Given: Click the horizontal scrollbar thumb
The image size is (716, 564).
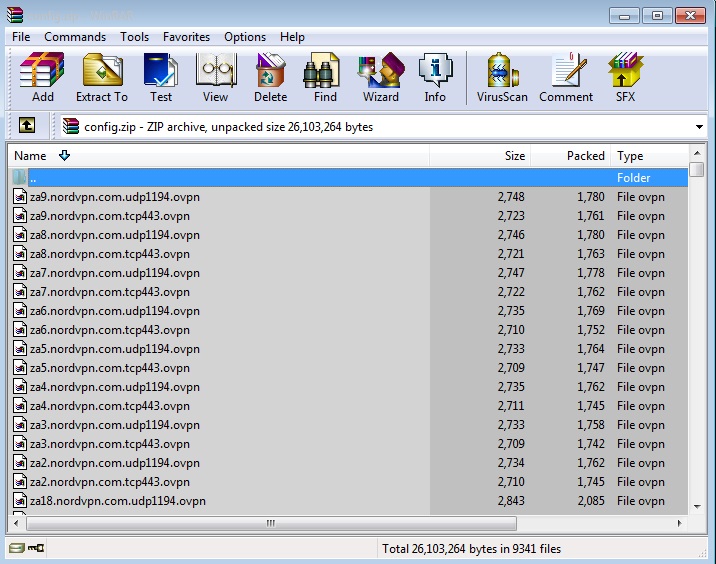Looking at the screenshot, I should 271,523.
